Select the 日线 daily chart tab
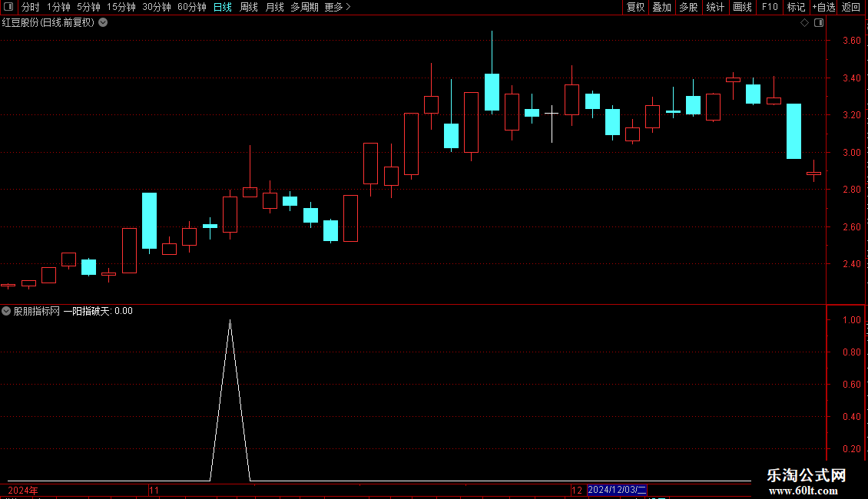This screenshot has width=868, height=499. [x=223, y=7]
